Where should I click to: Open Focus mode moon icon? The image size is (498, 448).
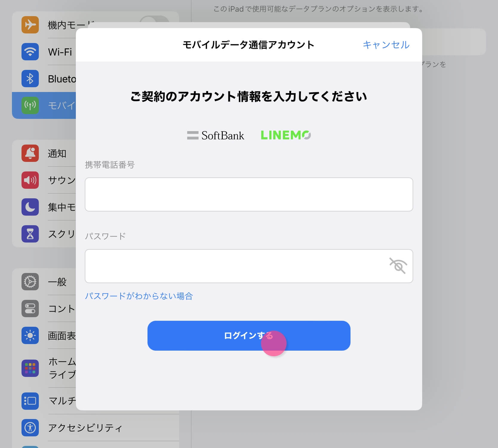[30, 207]
